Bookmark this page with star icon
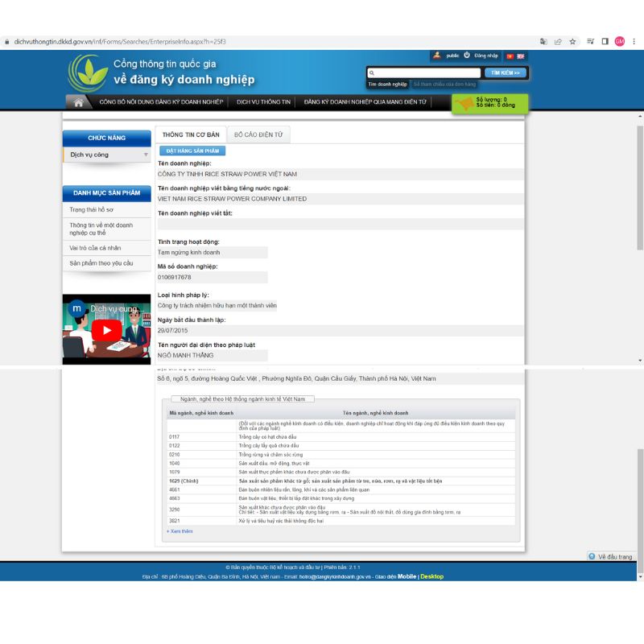The height and width of the screenshot is (644, 644). (572, 41)
